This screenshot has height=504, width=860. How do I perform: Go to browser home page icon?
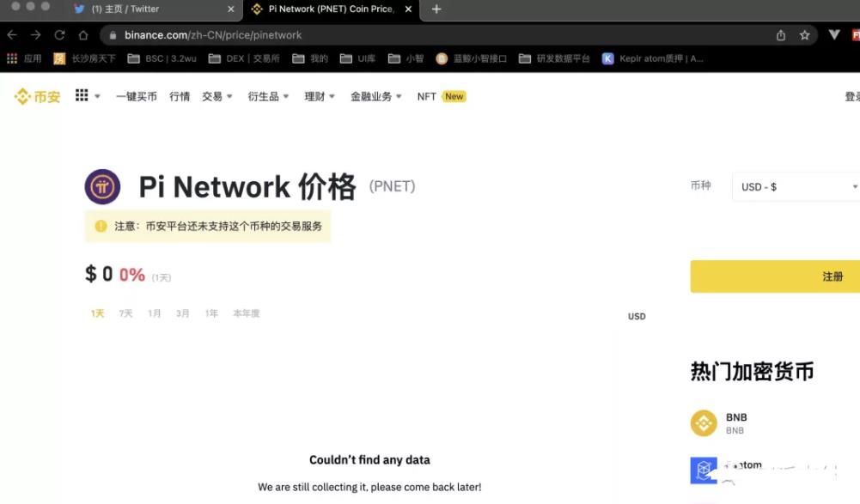click(x=82, y=35)
